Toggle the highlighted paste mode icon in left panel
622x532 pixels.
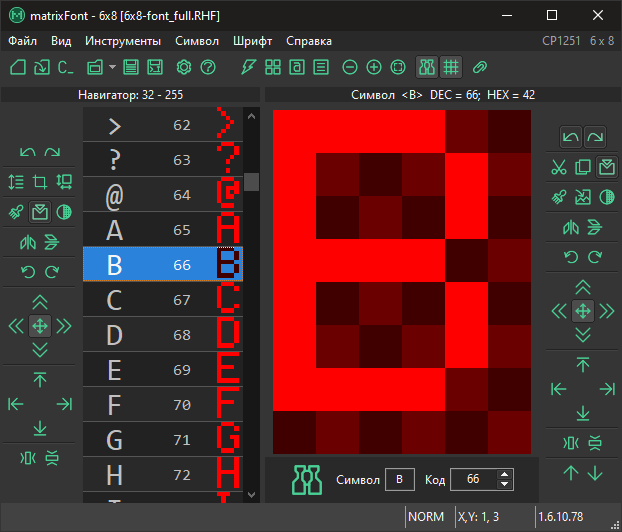click(40, 212)
